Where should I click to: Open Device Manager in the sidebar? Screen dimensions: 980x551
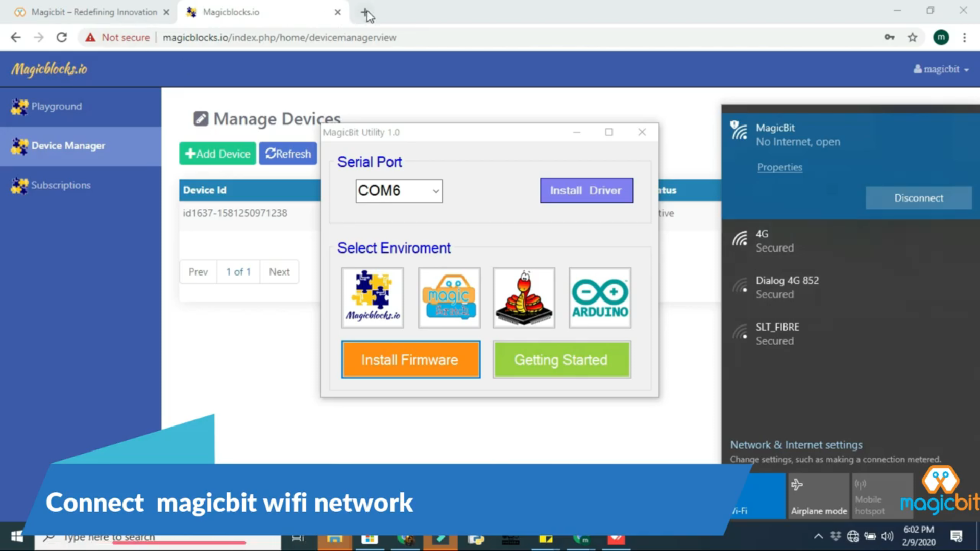(81, 146)
